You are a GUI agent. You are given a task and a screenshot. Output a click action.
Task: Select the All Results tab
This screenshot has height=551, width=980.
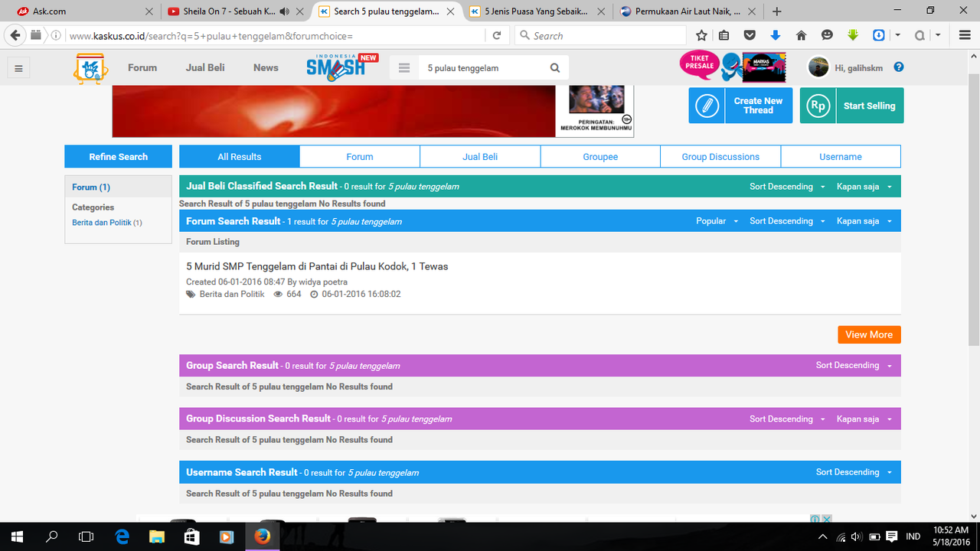click(x=240, y=156)
